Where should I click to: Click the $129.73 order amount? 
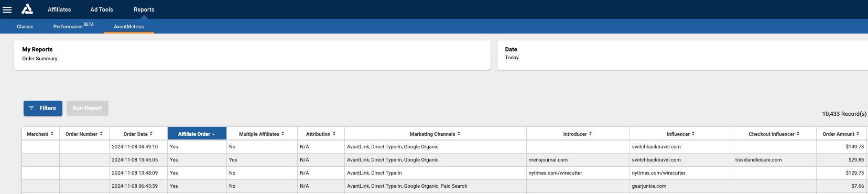[854, 173]
